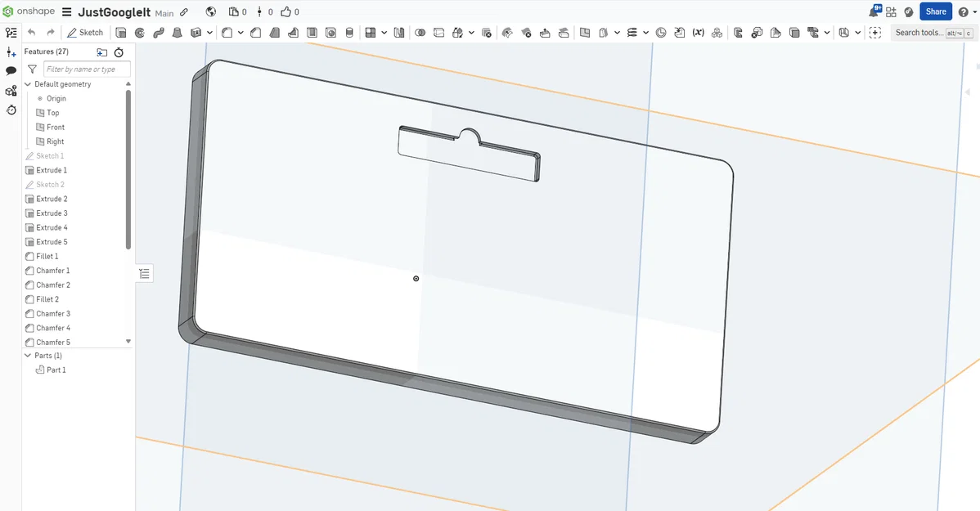Image resolution: width=980 pixels, height=511 pixels.
Task: Select the Split tool
Action: (438, 33)
